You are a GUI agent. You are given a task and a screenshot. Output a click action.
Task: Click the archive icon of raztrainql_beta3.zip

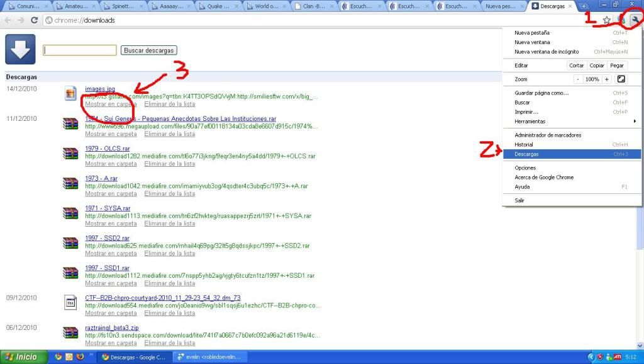(70, 333)
